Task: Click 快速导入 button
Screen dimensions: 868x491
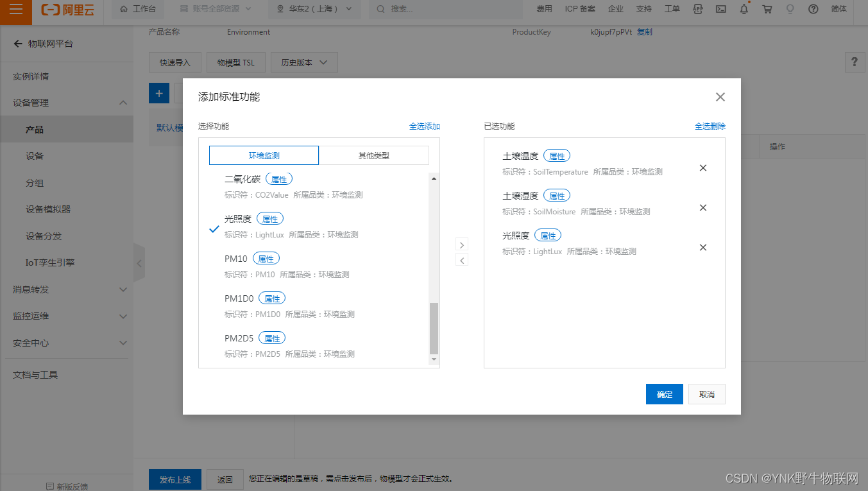Action: tap(175, 62)
